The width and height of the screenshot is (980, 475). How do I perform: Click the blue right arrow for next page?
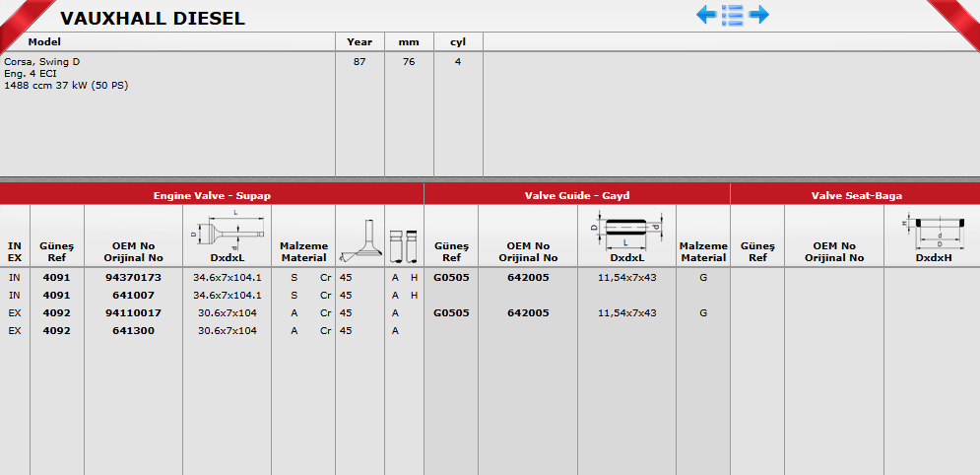[x=758, y=15]
